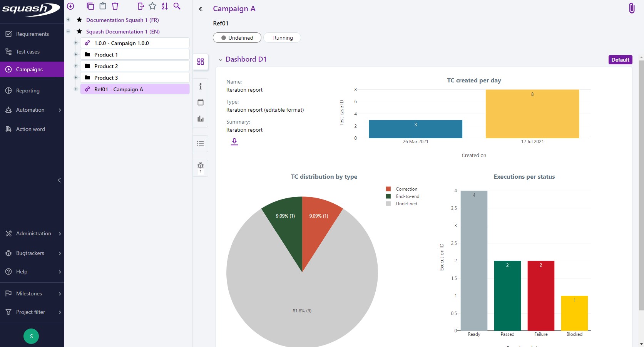Navigate to the Test cases section
The image size is (644, 347).
(x=28, y=51)
